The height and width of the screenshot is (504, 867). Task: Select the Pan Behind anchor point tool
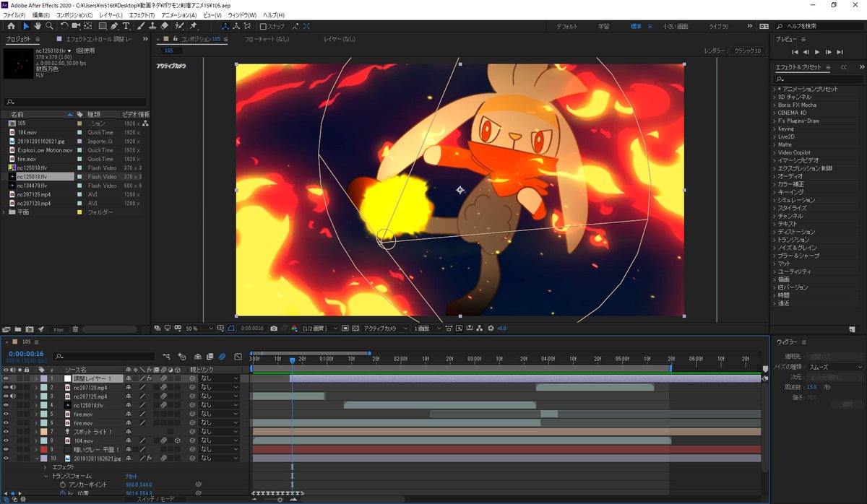click(x=88, y=26)
